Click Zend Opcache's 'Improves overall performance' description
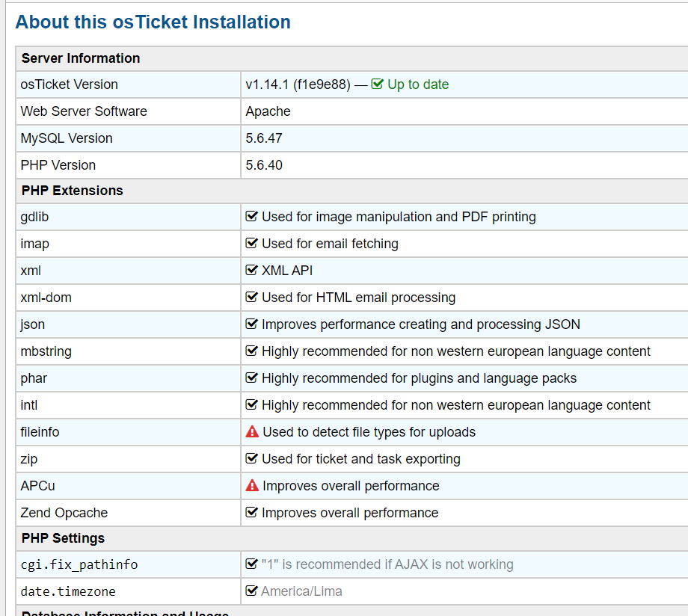The height and width of the screenshot is (616, 688). (x=350, y=513)
